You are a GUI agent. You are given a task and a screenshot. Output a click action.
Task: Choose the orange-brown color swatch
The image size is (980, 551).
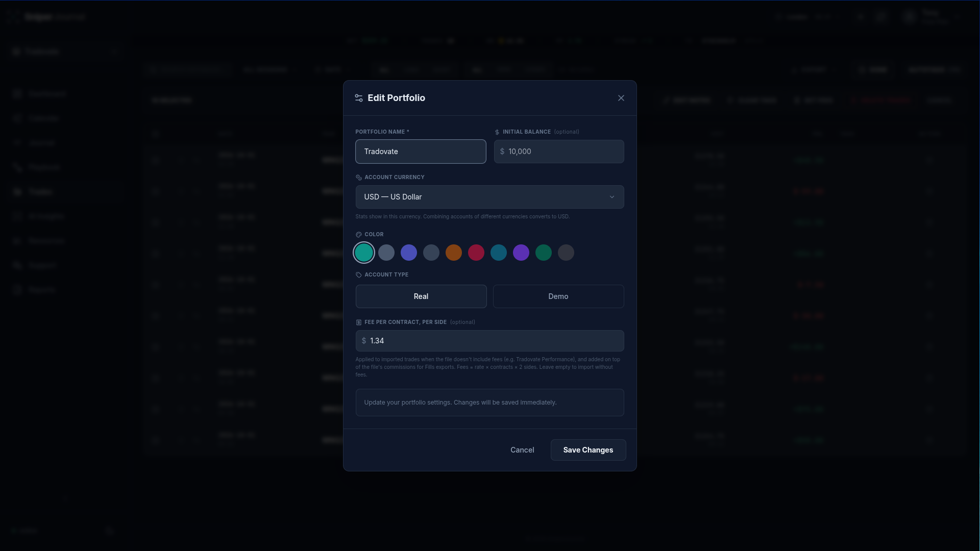(x=454, y=253)
